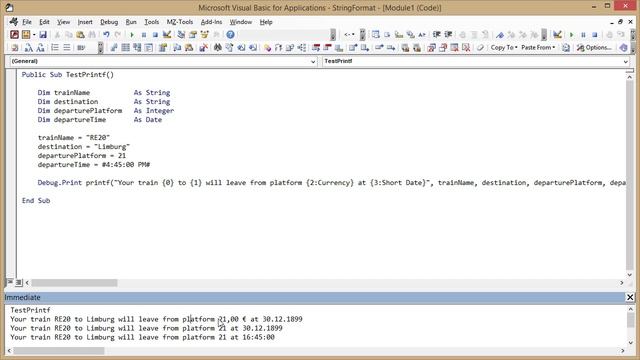Click the eraser icon left of Copy To
The height and width of the screenshot is (360, 640).
[480, 48]
